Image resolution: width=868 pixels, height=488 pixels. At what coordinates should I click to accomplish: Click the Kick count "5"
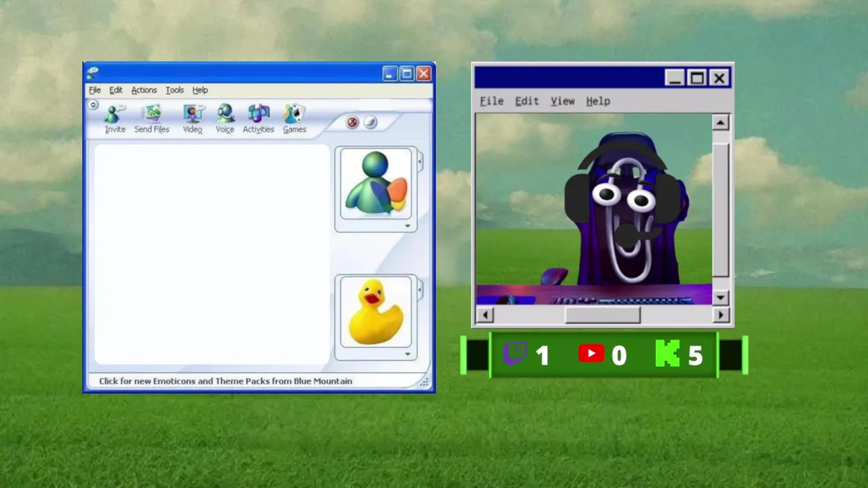(696, 355)
